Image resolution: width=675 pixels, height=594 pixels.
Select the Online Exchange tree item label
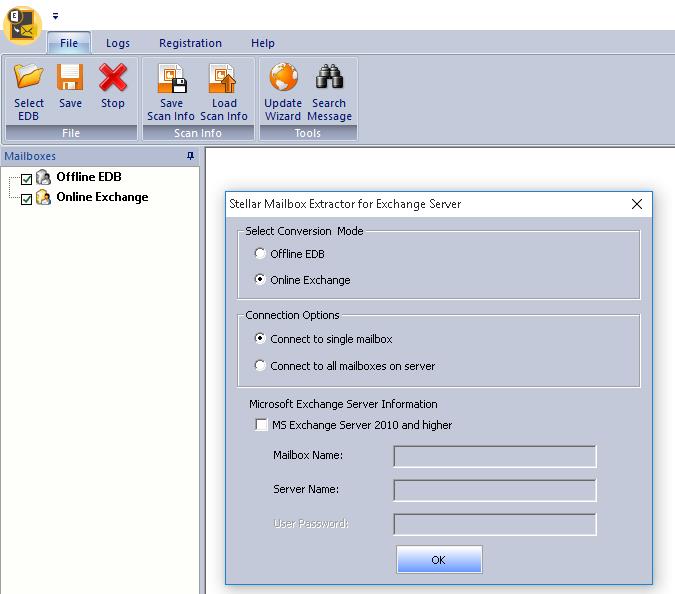coord(102,197)
